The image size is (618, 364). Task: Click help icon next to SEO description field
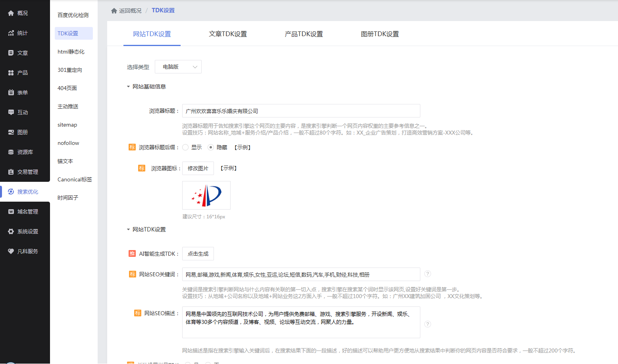tap(427, 324)
